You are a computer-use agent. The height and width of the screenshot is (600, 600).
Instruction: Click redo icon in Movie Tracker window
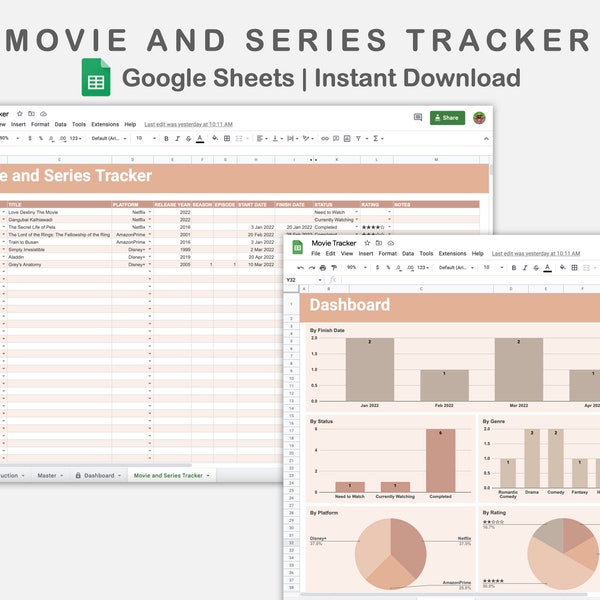coord(311,267)
